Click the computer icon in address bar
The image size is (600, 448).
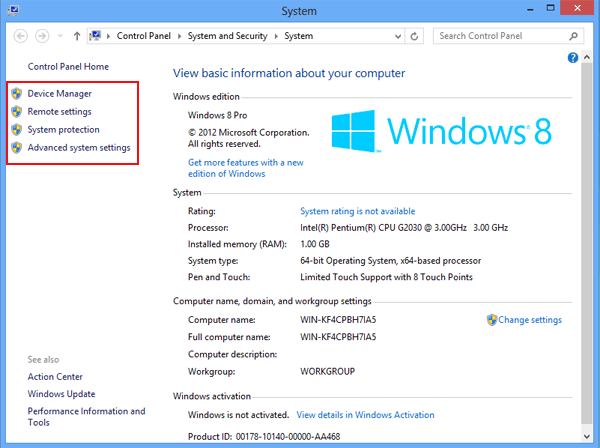point(95,36)
